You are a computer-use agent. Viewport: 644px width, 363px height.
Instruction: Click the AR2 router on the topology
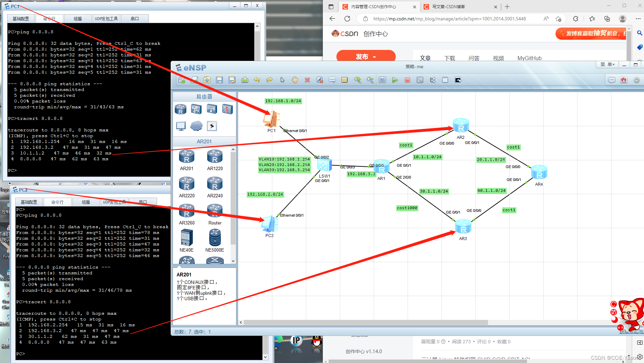click(461, 126)
